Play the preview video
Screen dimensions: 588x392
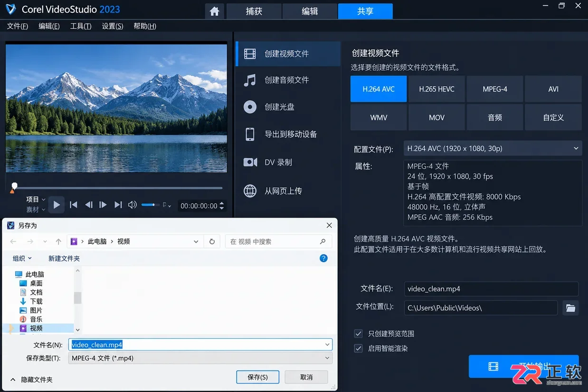point(57,205)
